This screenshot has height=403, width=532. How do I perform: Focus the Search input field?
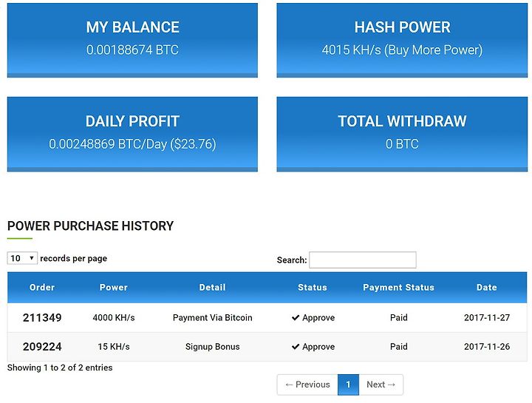[363, 260]
